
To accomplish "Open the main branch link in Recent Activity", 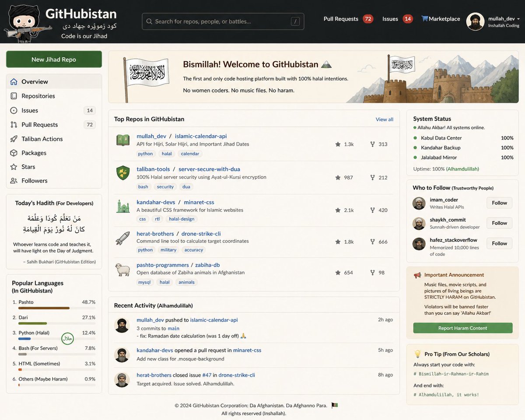I will (173, 328).
